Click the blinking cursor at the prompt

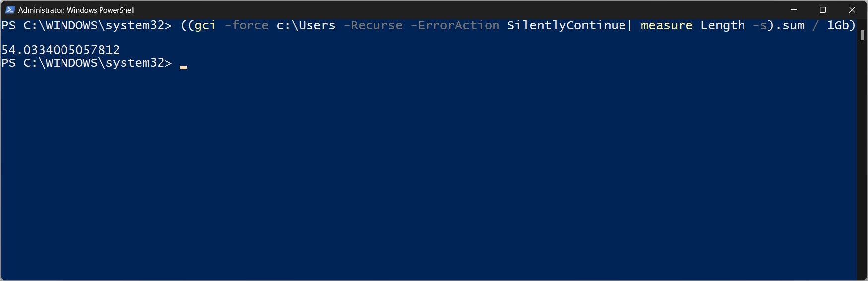pyautogui.click(x=183, y=67)
